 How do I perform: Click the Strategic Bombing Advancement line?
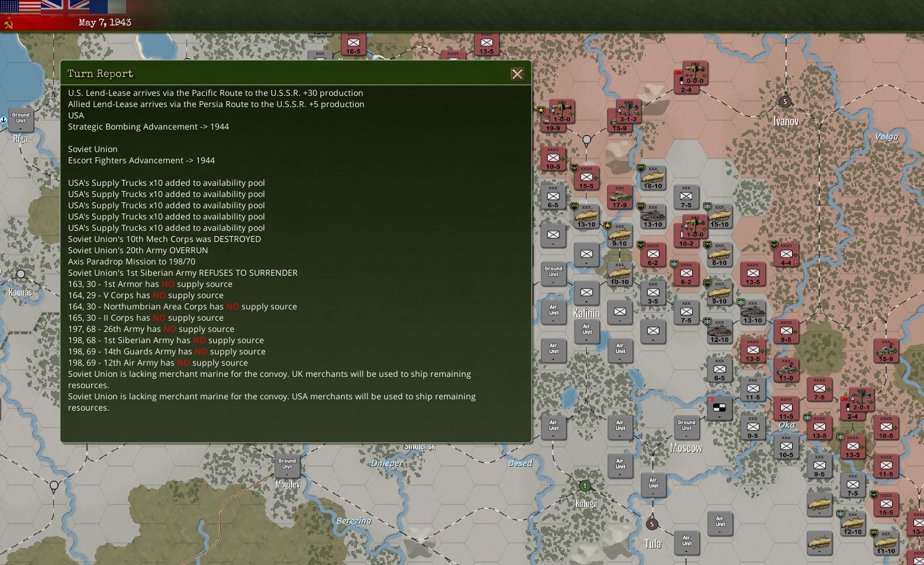[149, 127]
